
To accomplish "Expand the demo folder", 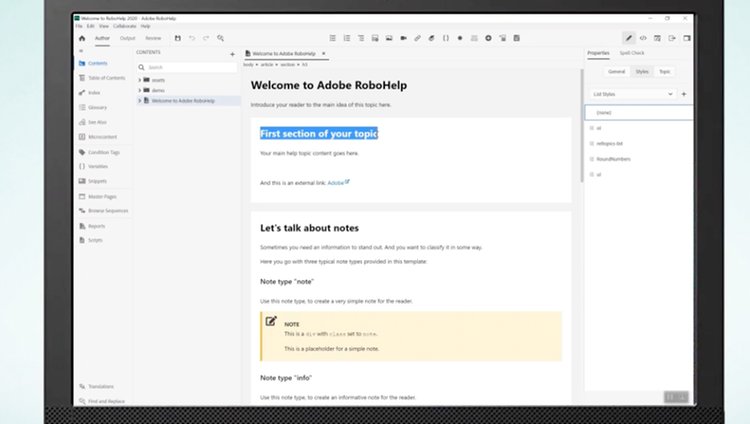I will click(140, 90).
